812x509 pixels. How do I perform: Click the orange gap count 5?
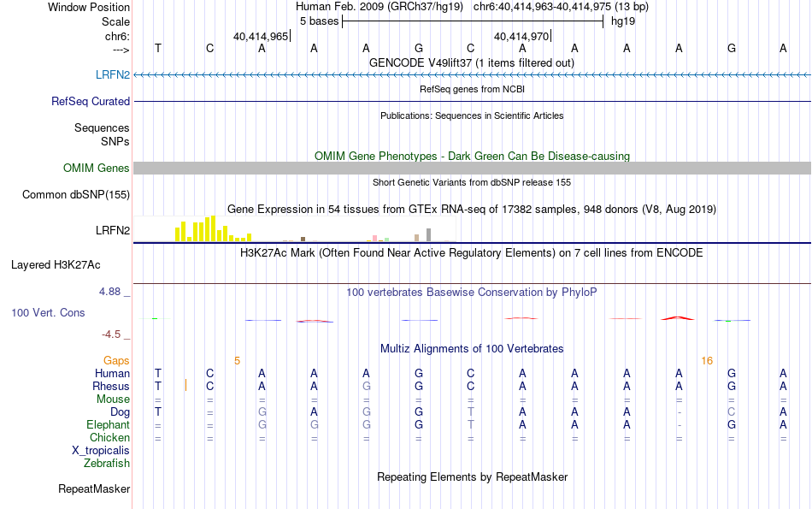tap(237, 361)
